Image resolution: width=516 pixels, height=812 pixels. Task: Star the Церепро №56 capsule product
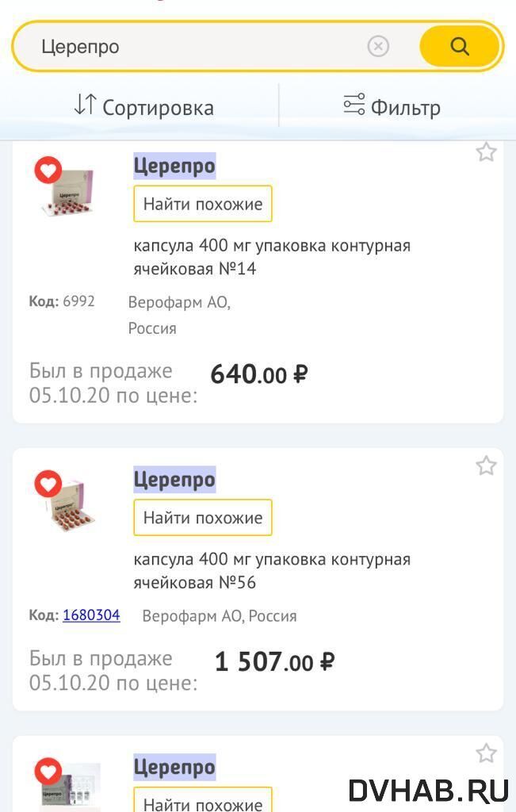(x=486, y=466)
